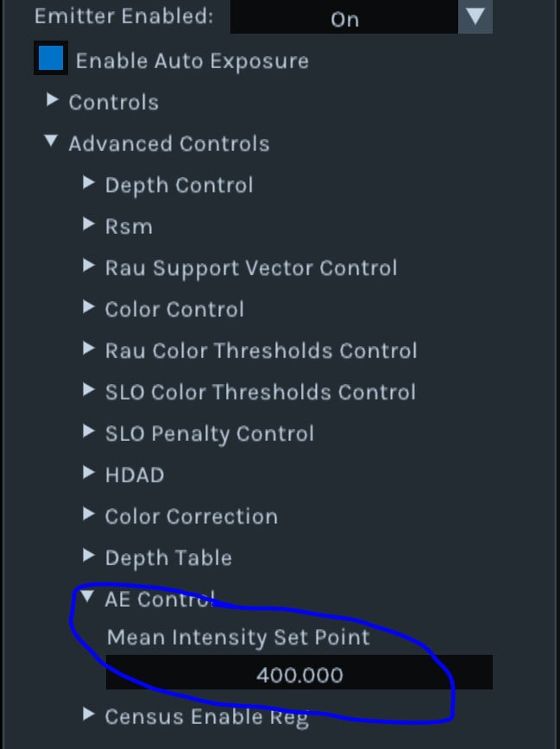This screenshot has width=560, height=749.
Task: Expand the Color Correction group
Action: (88, 515)
